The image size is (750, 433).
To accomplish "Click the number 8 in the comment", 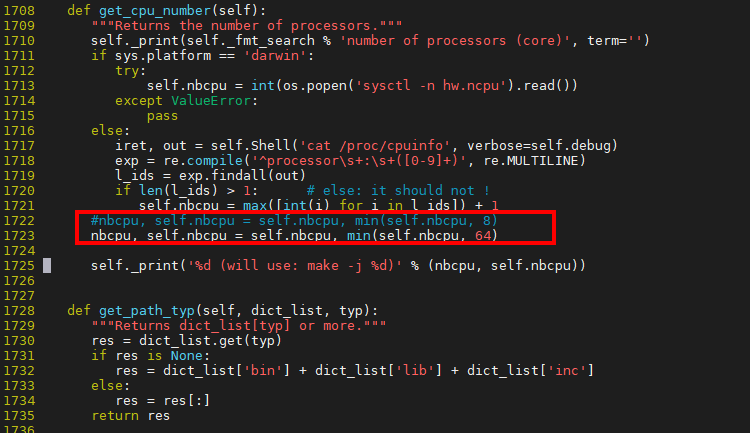I will (x=486, y=221).
